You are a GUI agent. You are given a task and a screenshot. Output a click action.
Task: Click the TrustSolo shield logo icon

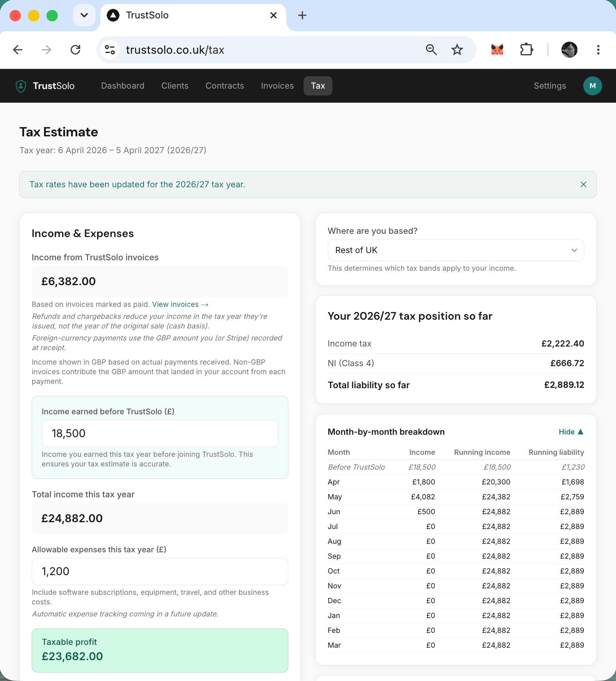pyautogui.click(x=21, y=86)
